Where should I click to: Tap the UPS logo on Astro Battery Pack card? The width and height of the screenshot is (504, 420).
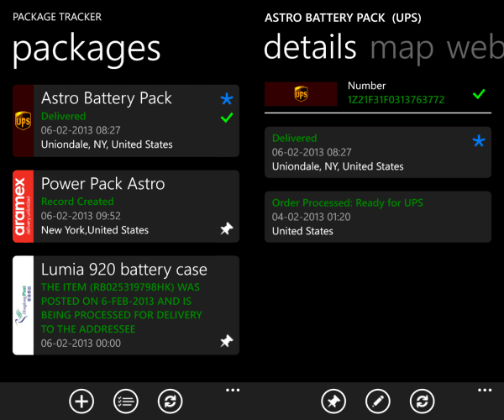click(24, 121)
